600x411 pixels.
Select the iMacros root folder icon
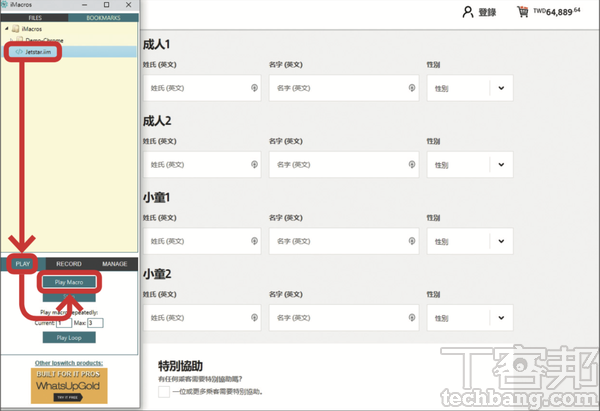click(16, 29)
